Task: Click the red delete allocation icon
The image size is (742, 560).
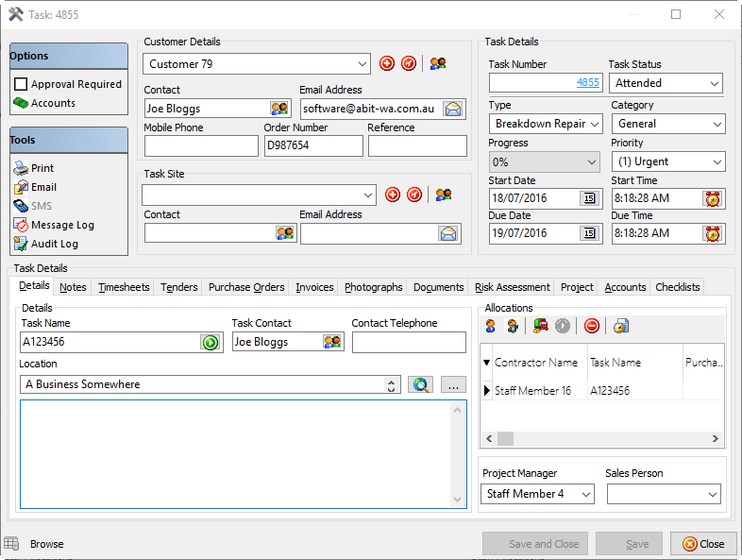Action: [592, 326]
